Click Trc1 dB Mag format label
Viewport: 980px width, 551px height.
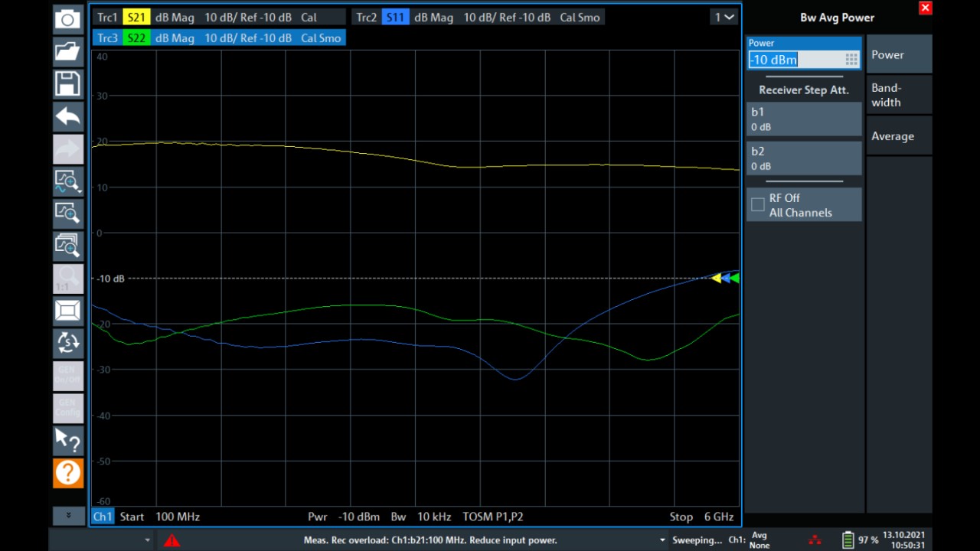[x=175, y=17]
